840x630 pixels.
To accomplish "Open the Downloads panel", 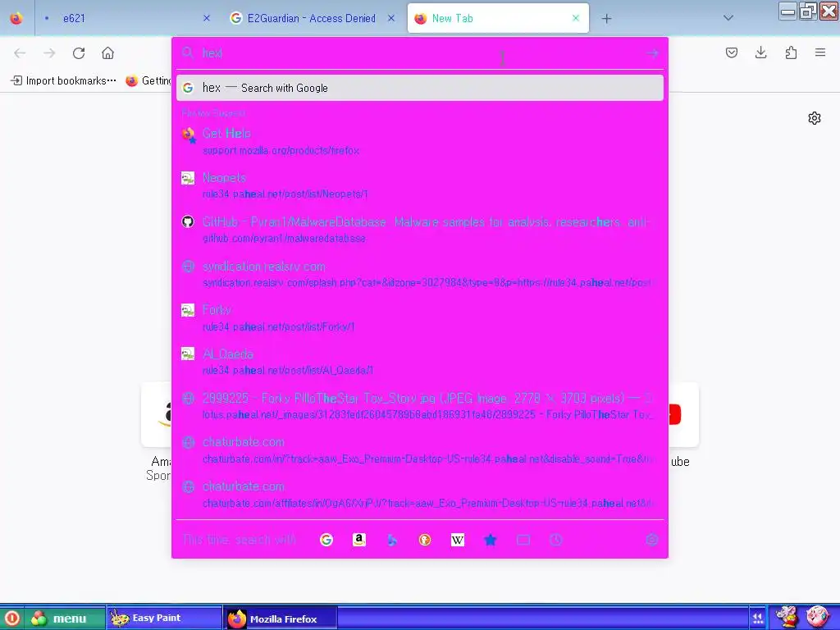I will 760,52.
